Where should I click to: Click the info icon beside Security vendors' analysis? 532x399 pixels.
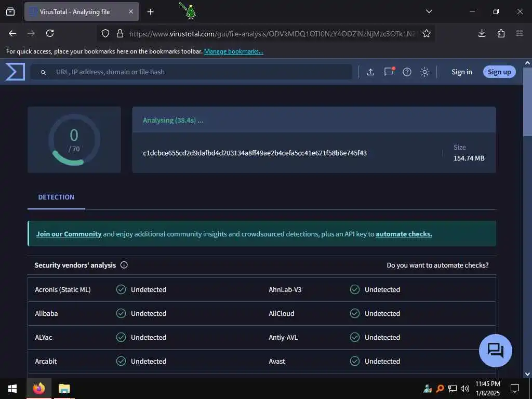click(124, 265)
